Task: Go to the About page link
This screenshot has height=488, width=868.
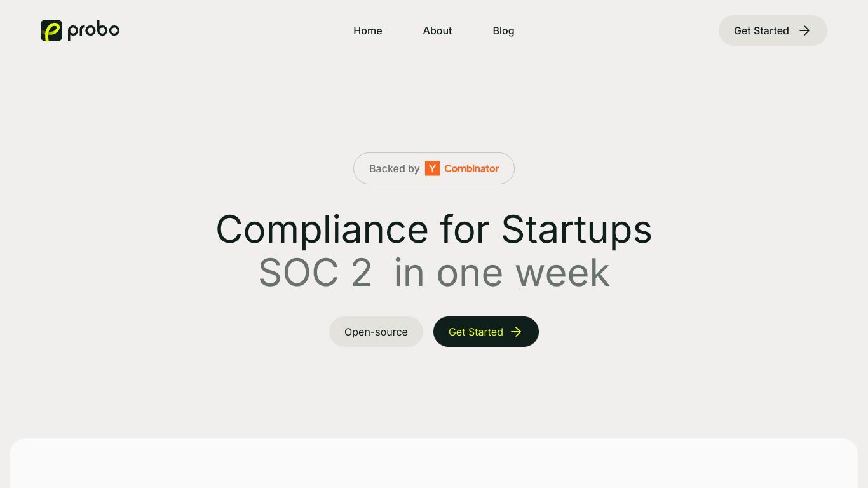Action: [437, 30]
